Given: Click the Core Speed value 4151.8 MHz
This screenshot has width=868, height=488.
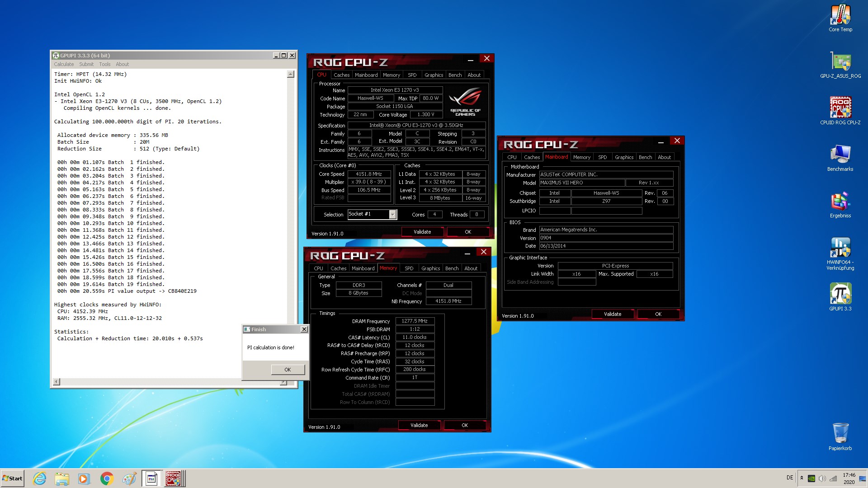Looking at the screenshot, I should pyautogui.click(x=369, y=174).
